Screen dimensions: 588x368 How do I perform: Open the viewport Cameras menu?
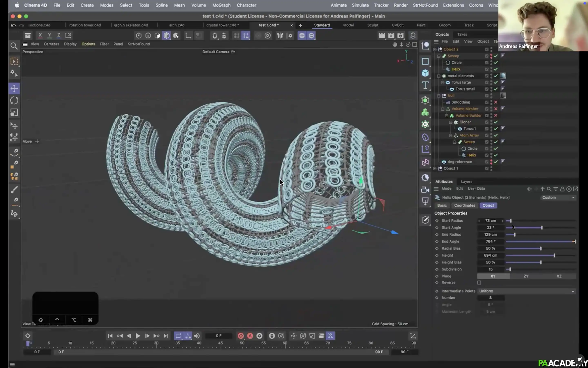coord(51,44)
